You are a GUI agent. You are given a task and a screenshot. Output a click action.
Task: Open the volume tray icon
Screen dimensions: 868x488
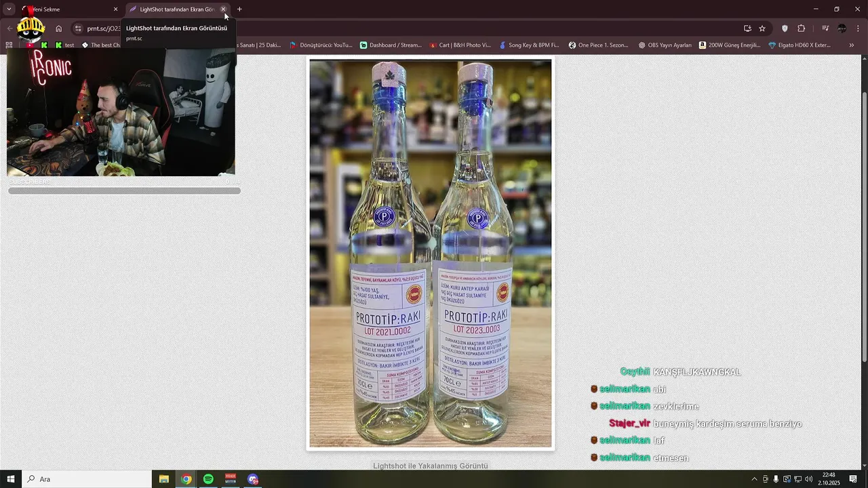808,479
